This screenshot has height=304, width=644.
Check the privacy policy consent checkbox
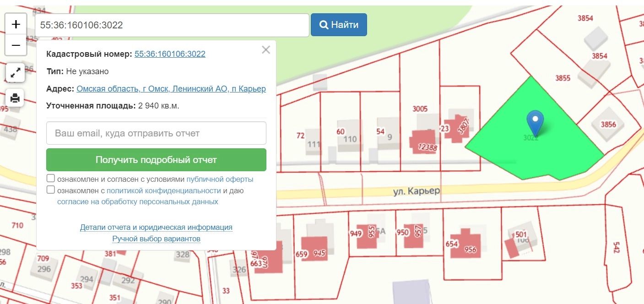pos(51,190)
